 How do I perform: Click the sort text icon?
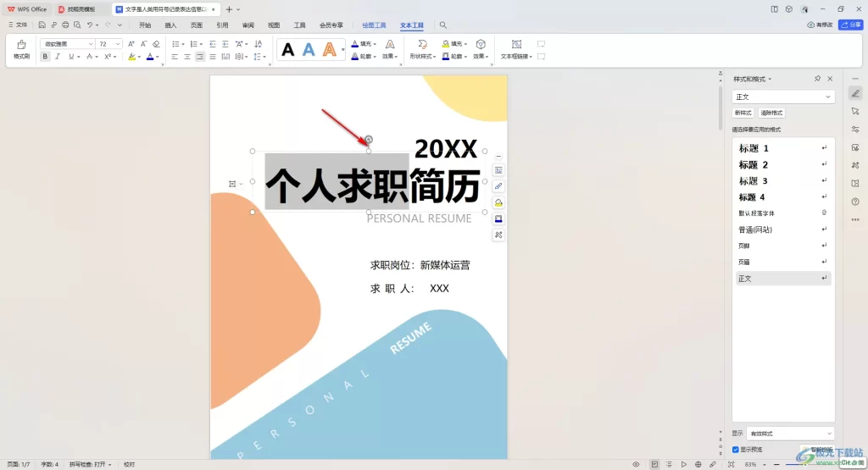[x=258, y=44]
